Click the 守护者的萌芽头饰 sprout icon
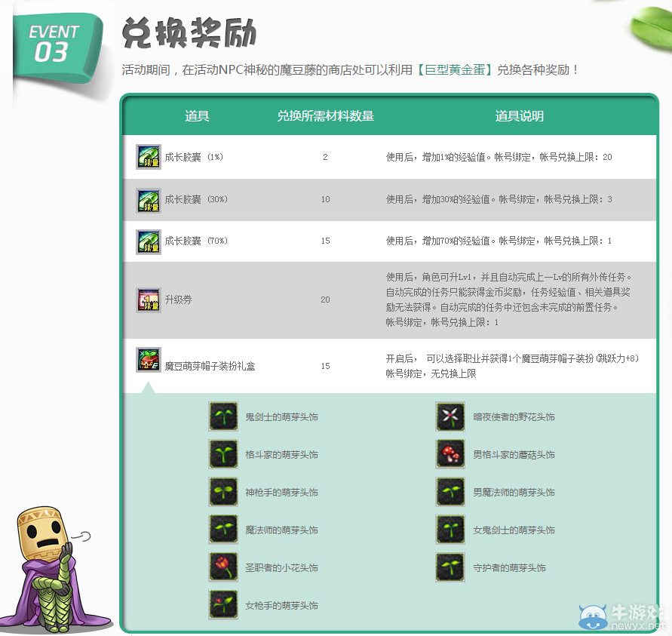Viewport: 672px width, 636px height. point(450,567)
